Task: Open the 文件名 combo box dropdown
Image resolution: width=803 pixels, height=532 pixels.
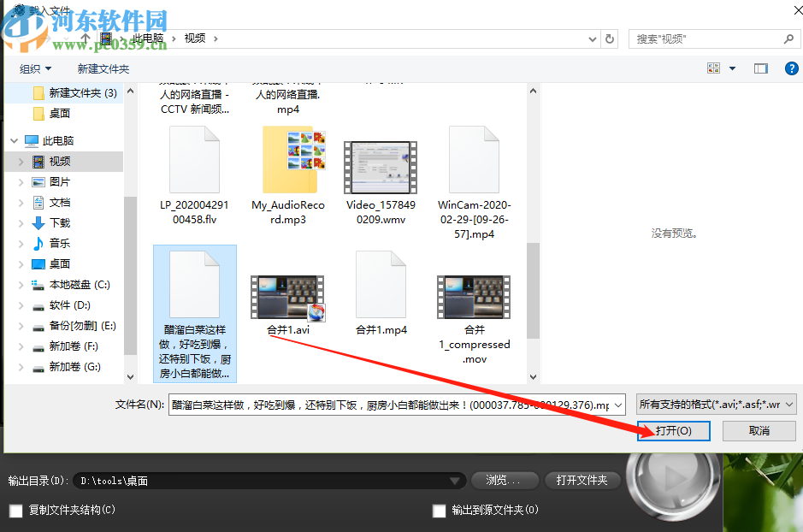Action: coord(618,405)
